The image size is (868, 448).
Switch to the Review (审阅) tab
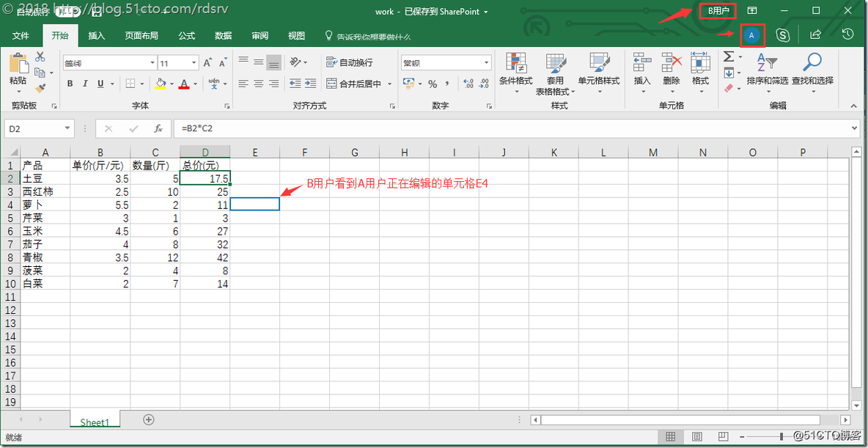(260, 35)
